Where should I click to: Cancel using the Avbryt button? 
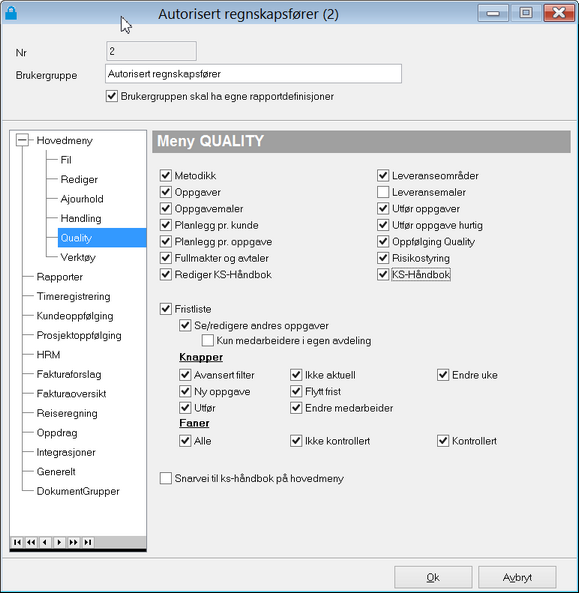(x=517, y=577)
